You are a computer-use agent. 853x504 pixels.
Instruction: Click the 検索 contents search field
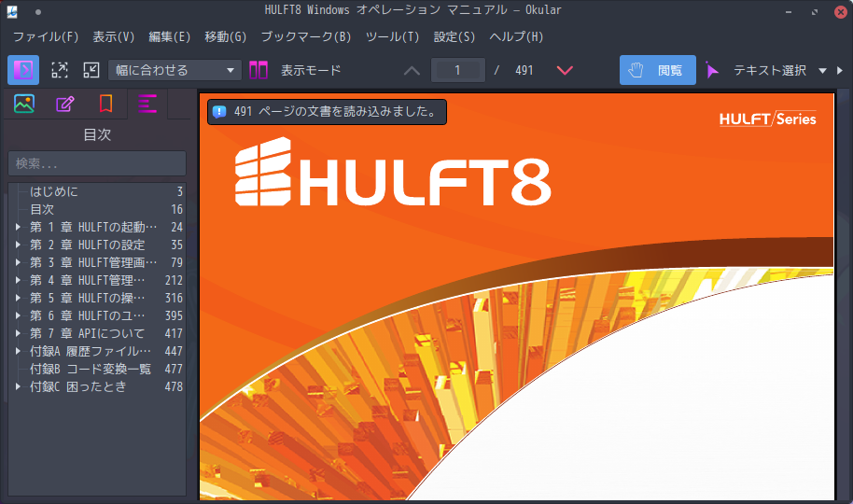pos(97,163)
